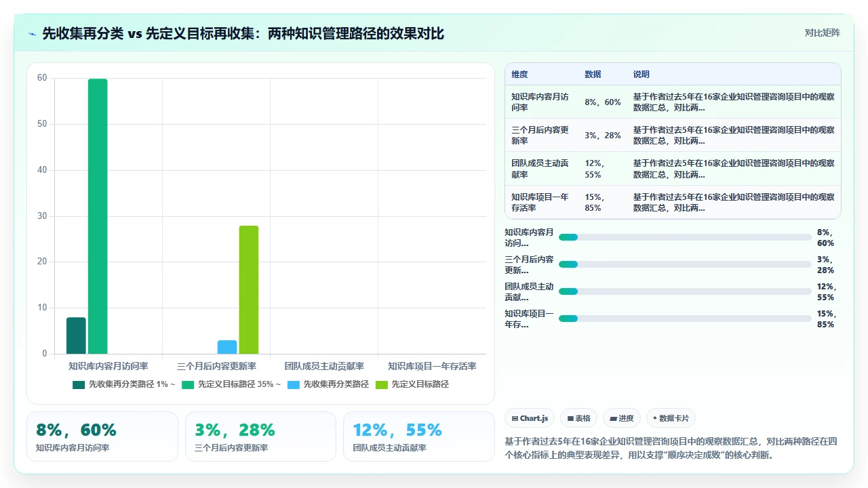Click x-axis label 团队成员主动贡献率
The width and height of the screenshot is (868, 488).
(x=324, y=366)
